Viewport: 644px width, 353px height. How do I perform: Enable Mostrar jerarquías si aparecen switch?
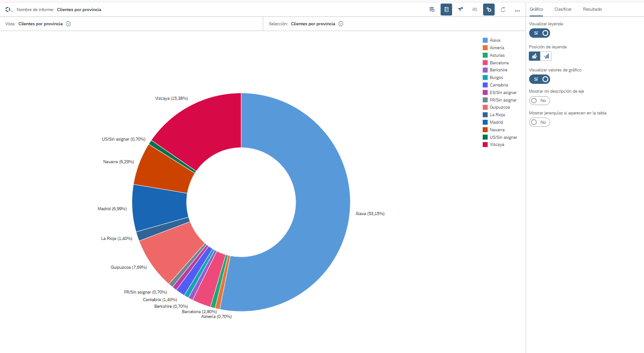pos(539,122)
